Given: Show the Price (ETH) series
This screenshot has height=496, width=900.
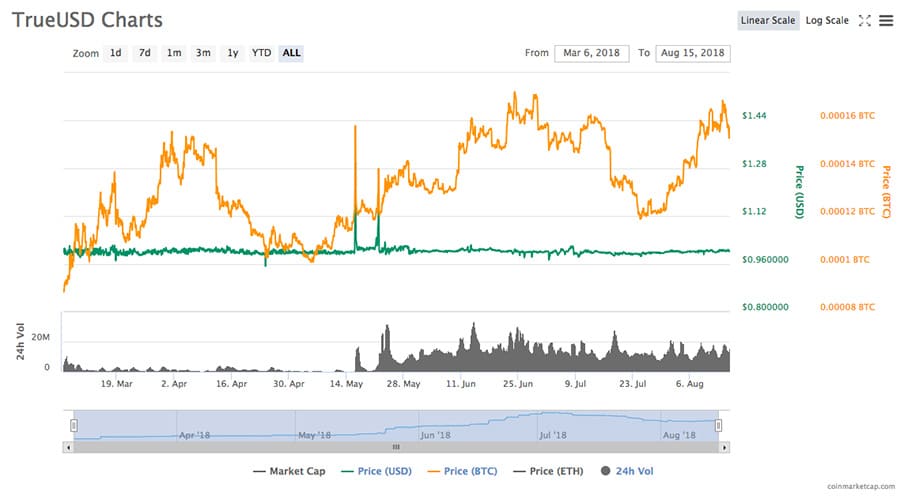Looking at the screenshot, I should pyautogui.click(x=546, y=470).
